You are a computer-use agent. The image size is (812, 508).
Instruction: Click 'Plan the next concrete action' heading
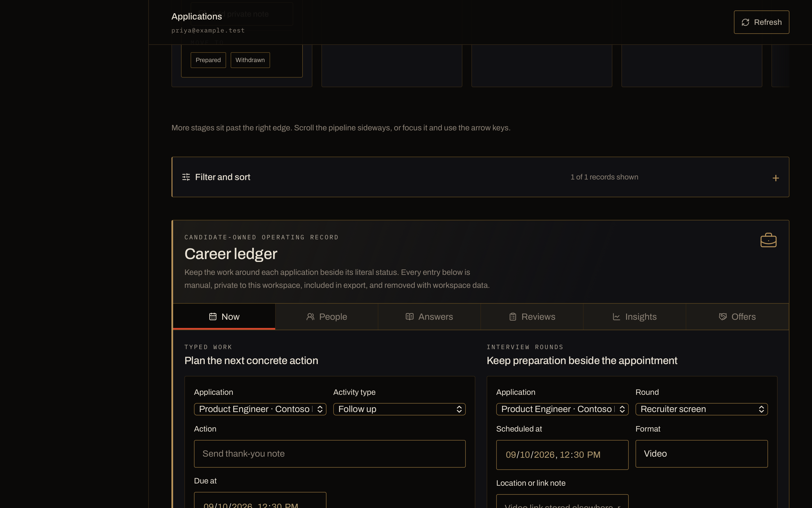251,360
